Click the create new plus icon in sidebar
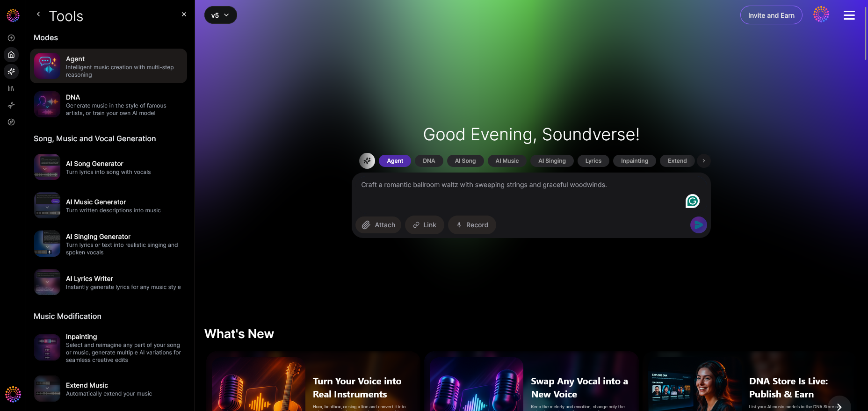 [x=11, y=38]
